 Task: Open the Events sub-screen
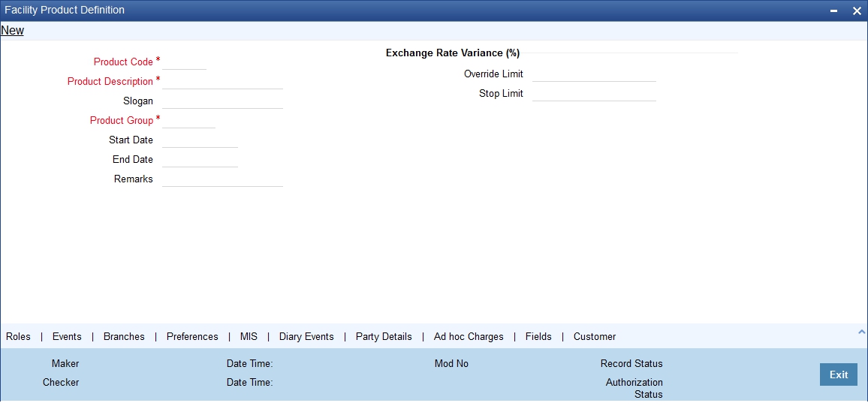[x=67, y=336]
